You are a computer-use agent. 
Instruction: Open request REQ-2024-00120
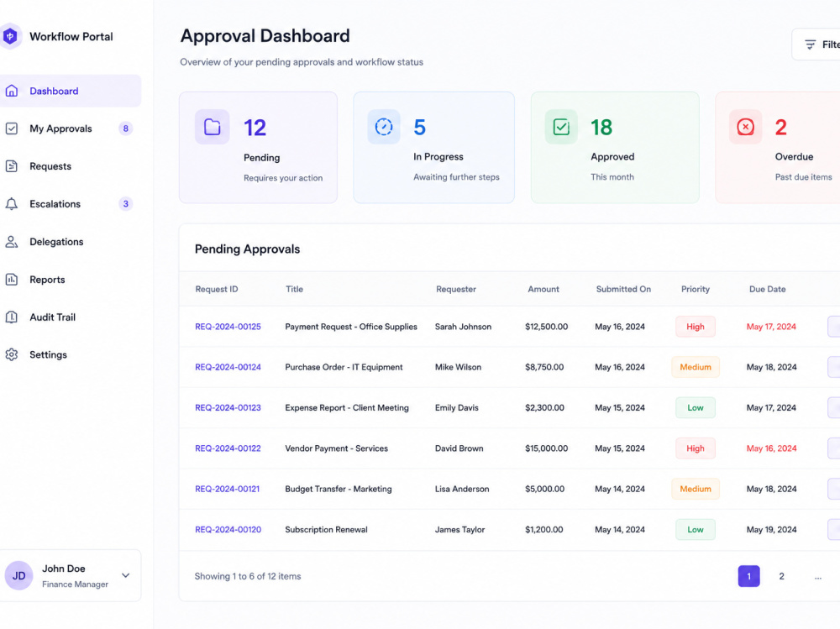pos(228,529)
